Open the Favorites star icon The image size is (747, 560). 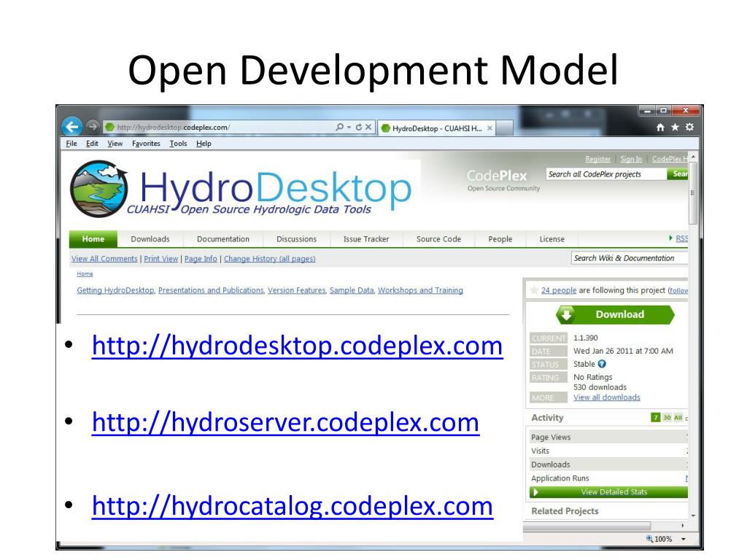(675, 127)
